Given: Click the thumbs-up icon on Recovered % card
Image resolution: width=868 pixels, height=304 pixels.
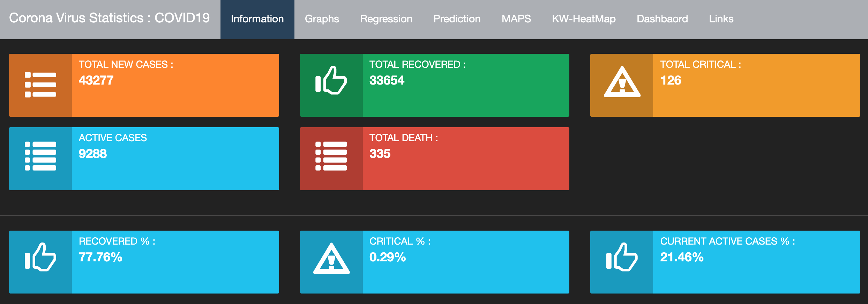Looking at the screenshot, I should (40, 258).
